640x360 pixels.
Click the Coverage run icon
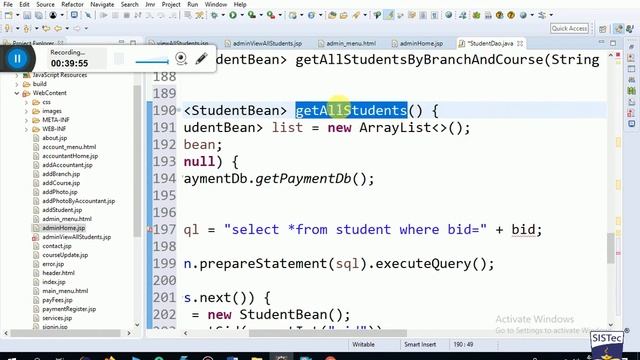click(252, 15)
